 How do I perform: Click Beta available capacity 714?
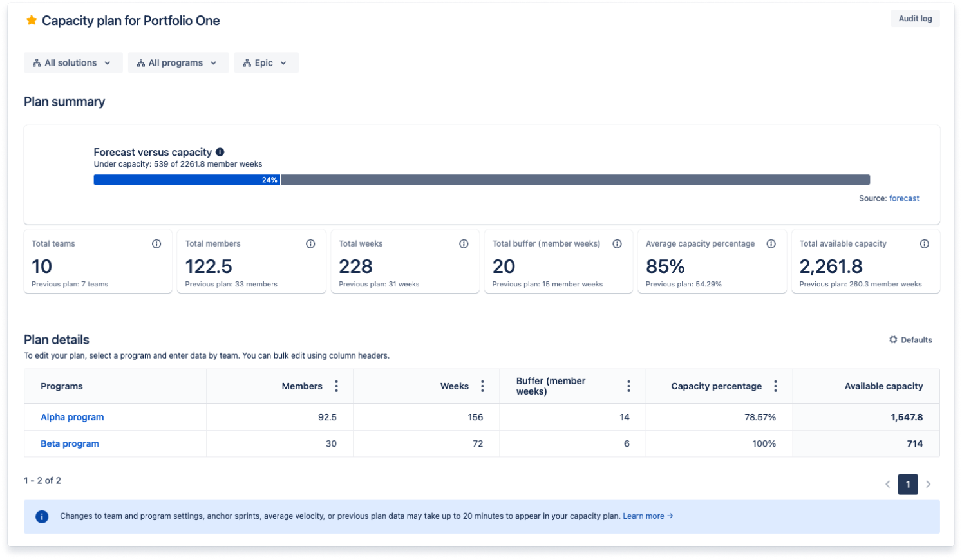pyautogui.click(x=915, y=444)
